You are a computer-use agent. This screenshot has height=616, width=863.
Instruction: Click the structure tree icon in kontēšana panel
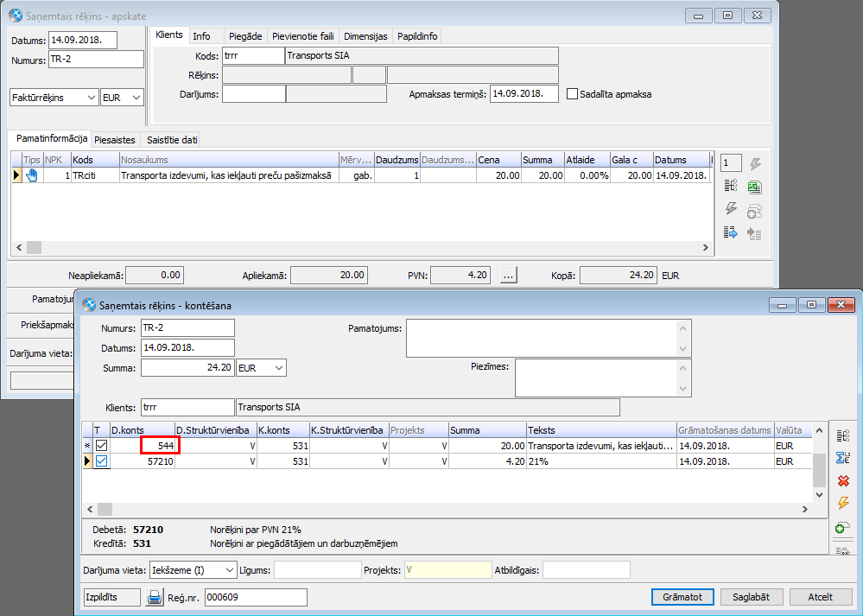843,435
